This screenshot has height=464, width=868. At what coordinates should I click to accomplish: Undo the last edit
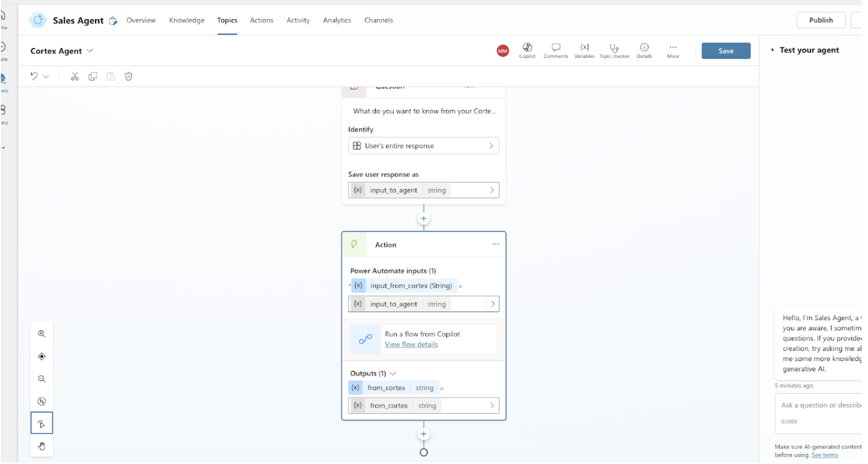(x=34, y=76)
